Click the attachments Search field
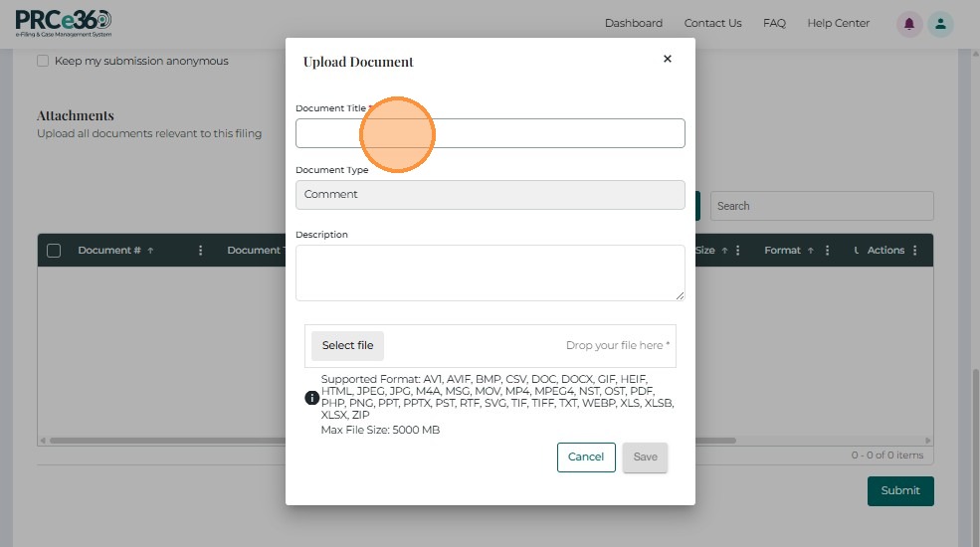The height and width of the screenshot is (547, 980). [822, 206]
